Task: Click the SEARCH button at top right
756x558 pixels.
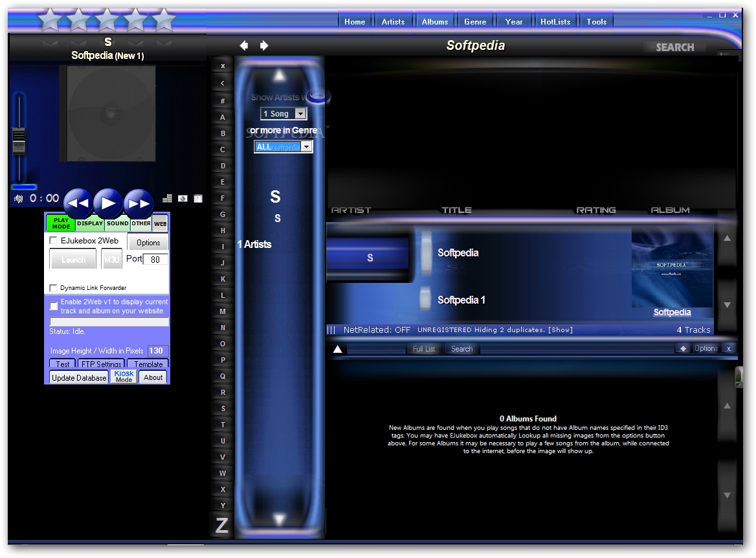Action: (x=675, y=47)
